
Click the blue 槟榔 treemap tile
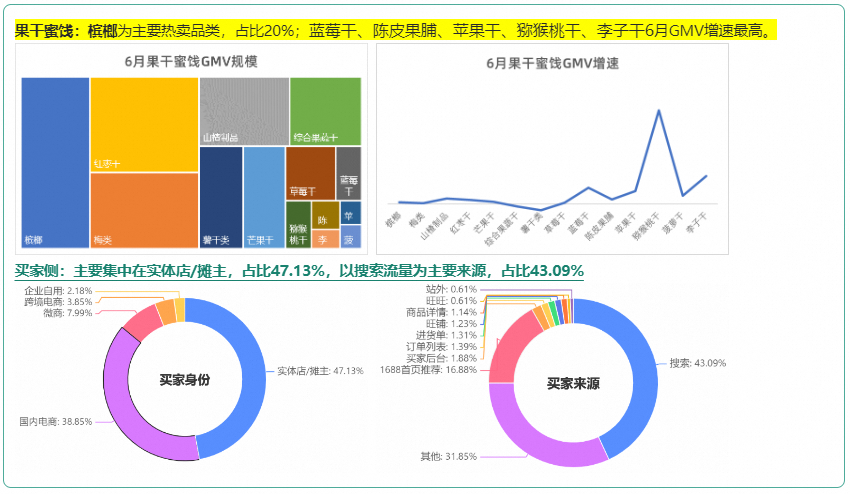[x=55, y=162]
